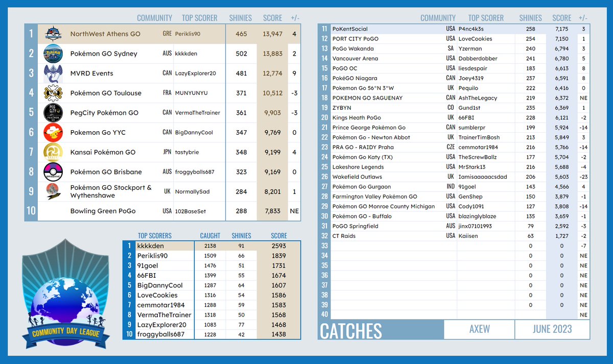Click caught value 2138 for kkkkden
The height and width of the screenshot is (364, 613).
[210, 246]
